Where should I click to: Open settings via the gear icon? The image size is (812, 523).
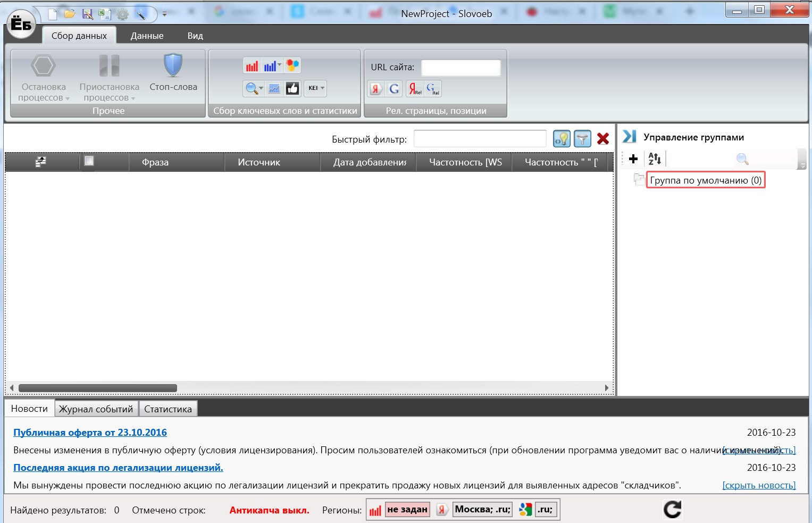(123, 14)
